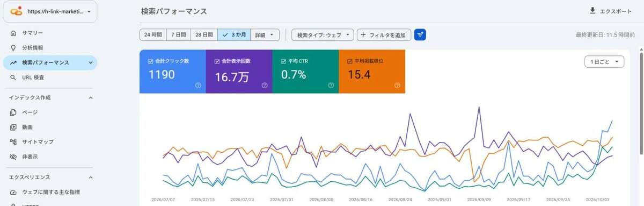
Task: Click the 検索パフォーマンス trend icon
Action: click(x=13, y=62)
